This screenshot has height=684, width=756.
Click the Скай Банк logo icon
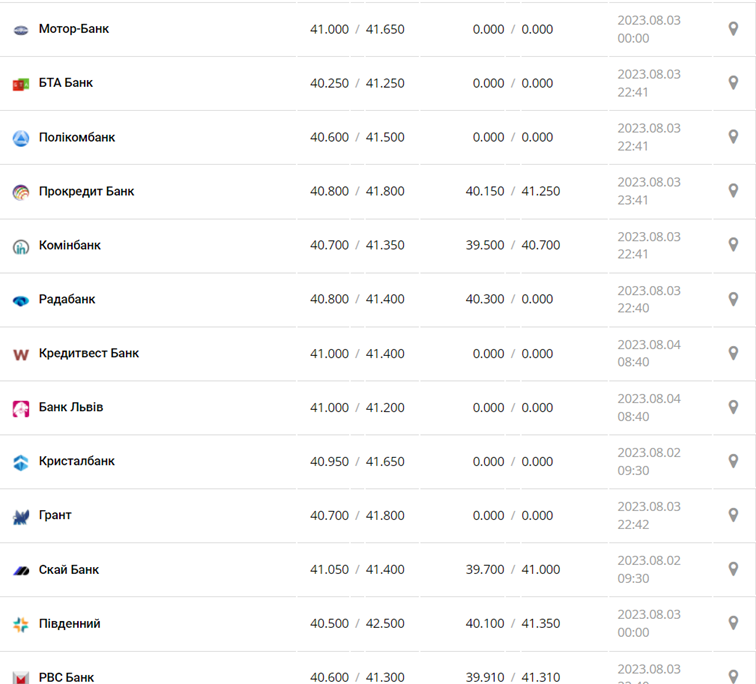click(x=21, y=570)
